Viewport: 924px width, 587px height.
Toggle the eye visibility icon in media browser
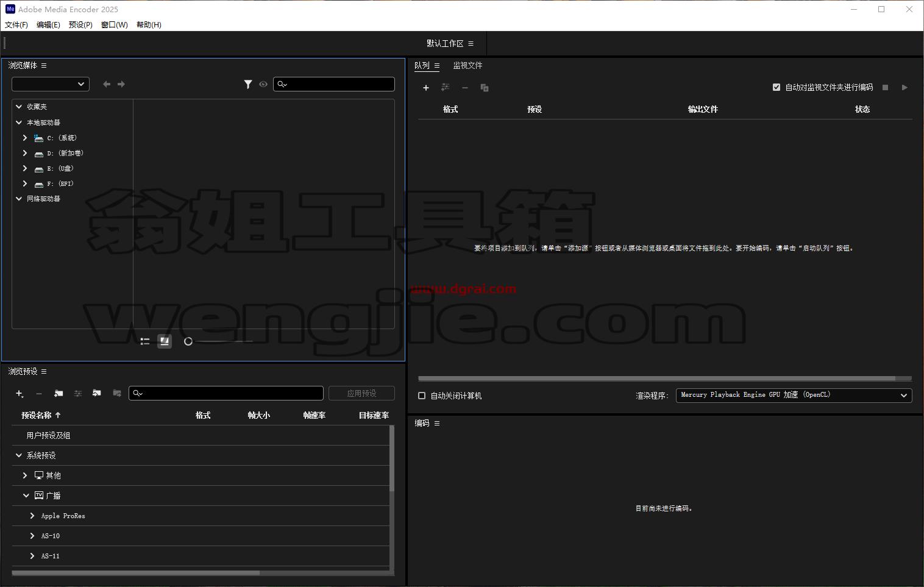pos(263,84)
